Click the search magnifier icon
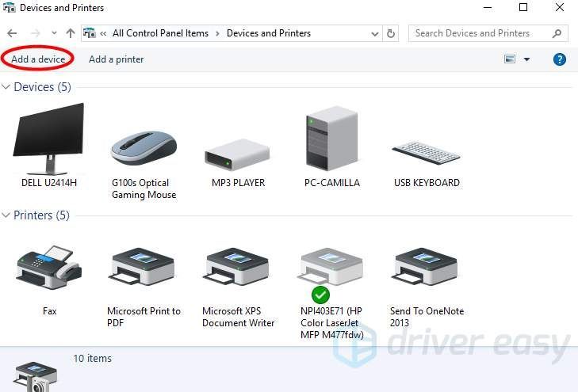The height and width of the screenshot is (392, 578). point(557,33)
